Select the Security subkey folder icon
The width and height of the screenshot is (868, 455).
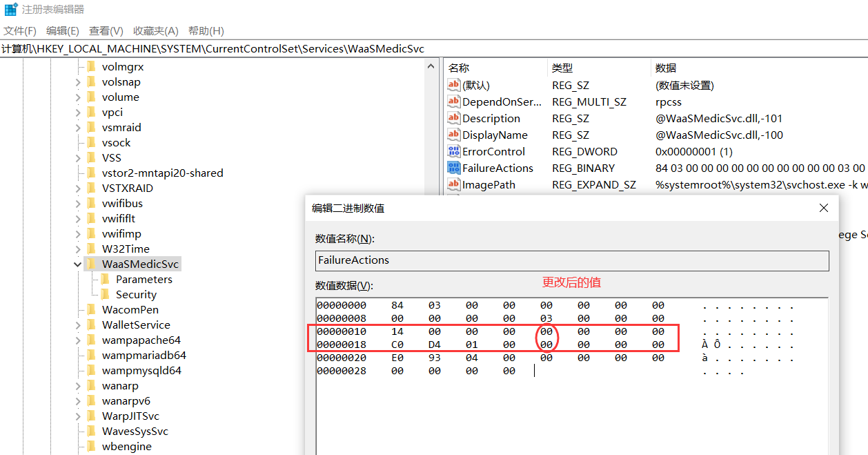(105, 294)
